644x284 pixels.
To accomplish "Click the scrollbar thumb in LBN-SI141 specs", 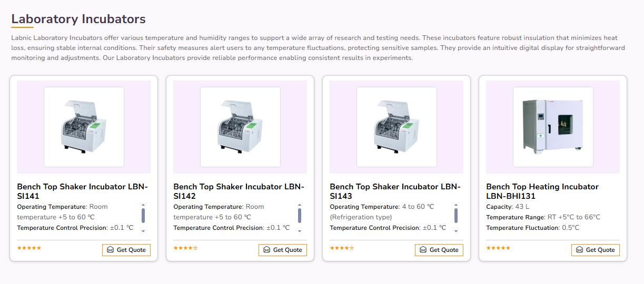I will pyautogui.click(x=143, y=215).
